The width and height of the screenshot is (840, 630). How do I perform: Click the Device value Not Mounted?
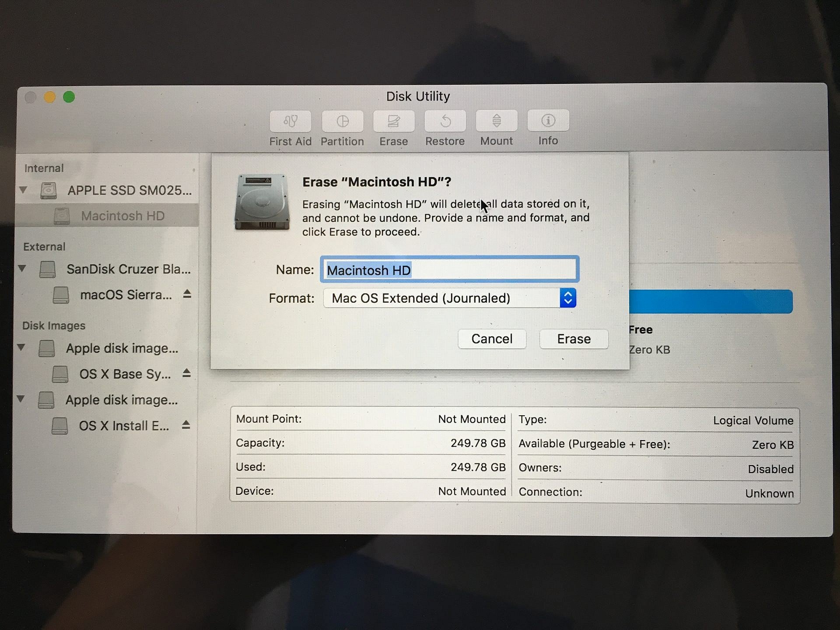[472, 491]
